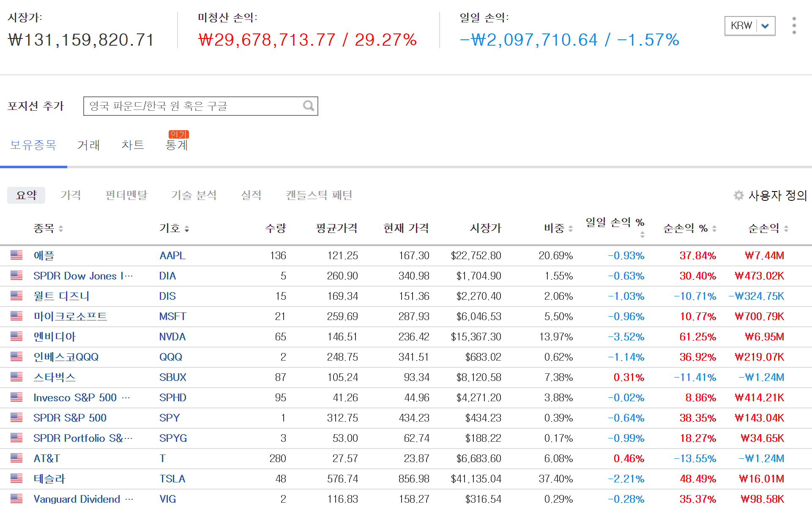812x509 pixels.
Task: Select the 요약 view
Action: point(26,195)
